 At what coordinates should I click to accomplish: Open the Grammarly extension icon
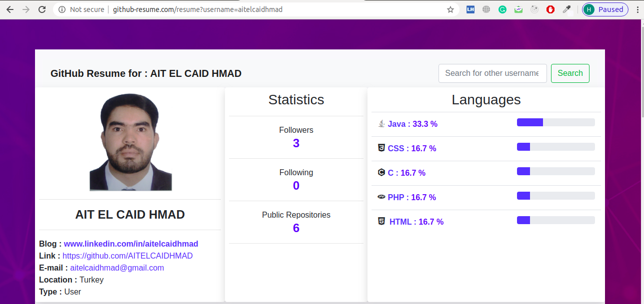(x=502, y=9)
